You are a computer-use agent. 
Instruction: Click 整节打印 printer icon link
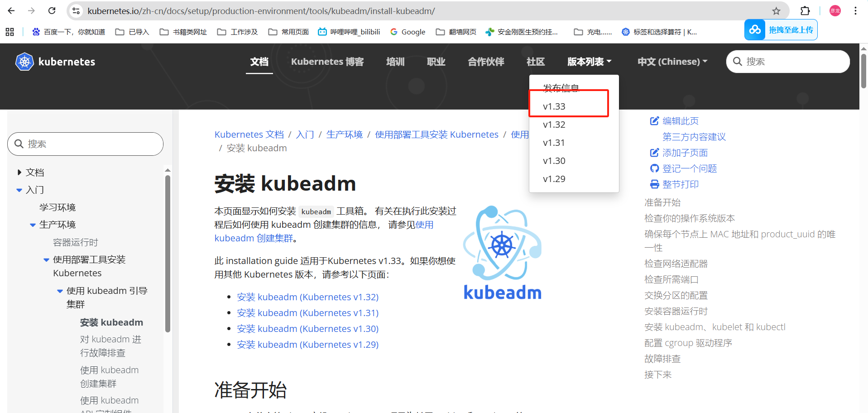coord(674,184)
